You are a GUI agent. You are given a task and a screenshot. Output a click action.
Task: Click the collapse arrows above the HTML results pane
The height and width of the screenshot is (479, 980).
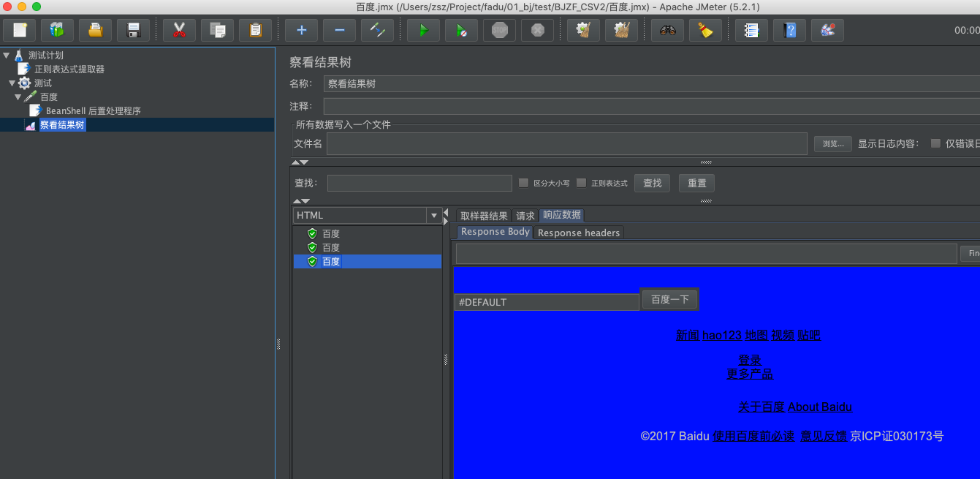click(x=300, y=200)
